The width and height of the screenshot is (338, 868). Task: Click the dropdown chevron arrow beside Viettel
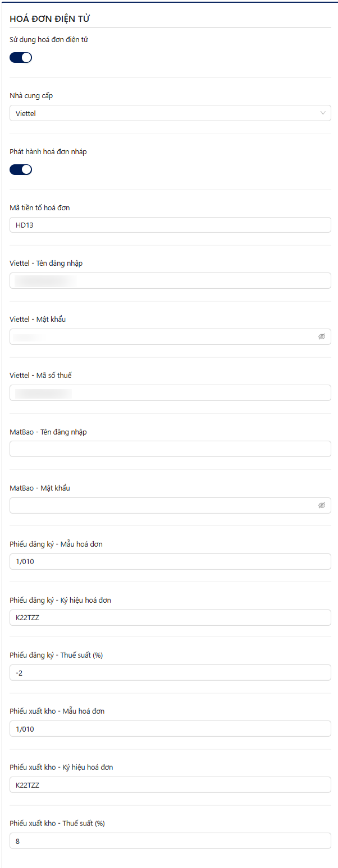(323, 113)
